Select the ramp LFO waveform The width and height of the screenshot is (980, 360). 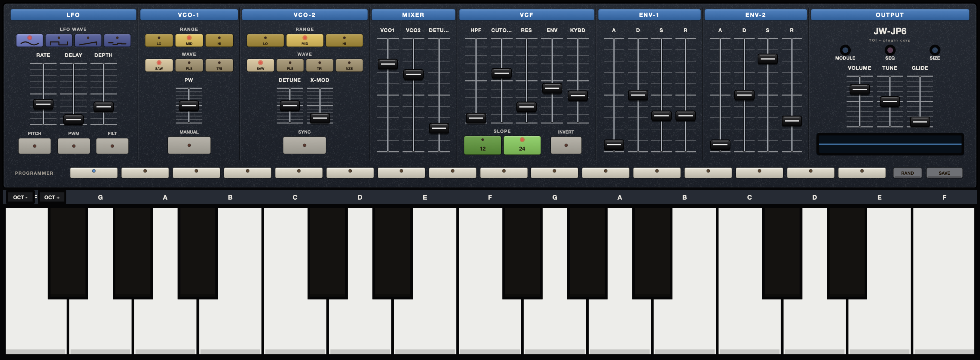click(88, 40)
